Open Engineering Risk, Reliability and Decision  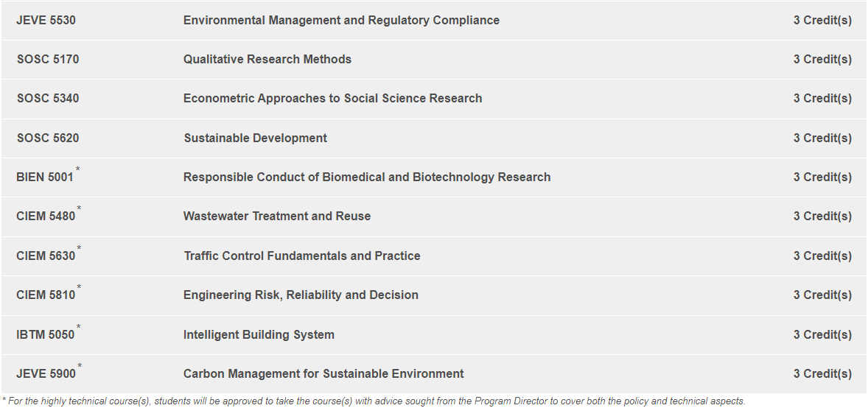pyautogui.click(x=301, y=295)
